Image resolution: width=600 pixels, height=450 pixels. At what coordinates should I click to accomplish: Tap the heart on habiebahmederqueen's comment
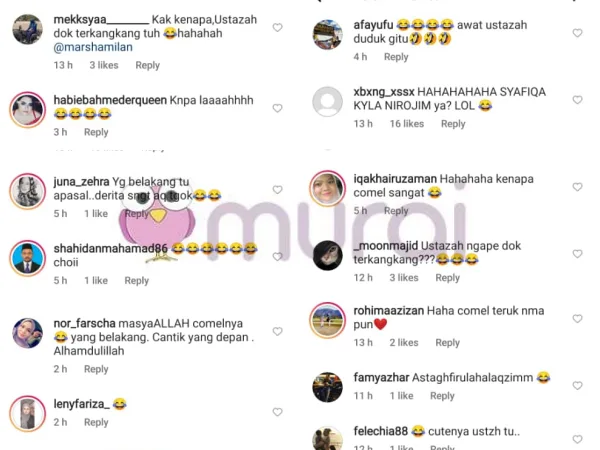click(277, 108)
